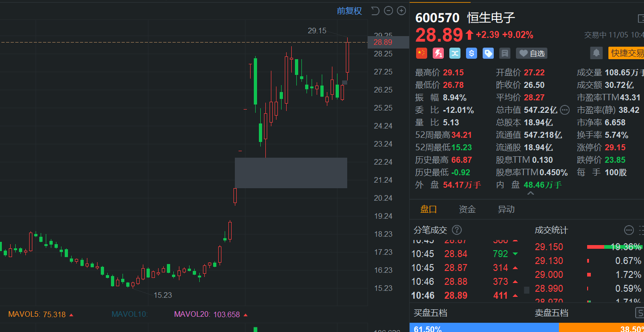Click the 15.23 low price chart label
Screen dimensions: 644x332
[x=163, y=295]
